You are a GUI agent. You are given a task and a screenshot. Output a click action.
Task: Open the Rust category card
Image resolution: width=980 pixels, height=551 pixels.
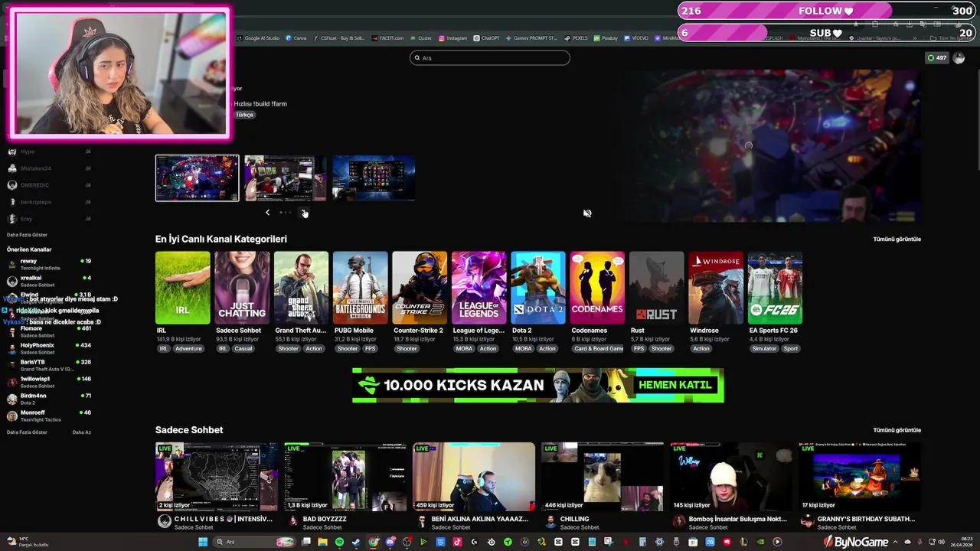(x=656, y=288)
